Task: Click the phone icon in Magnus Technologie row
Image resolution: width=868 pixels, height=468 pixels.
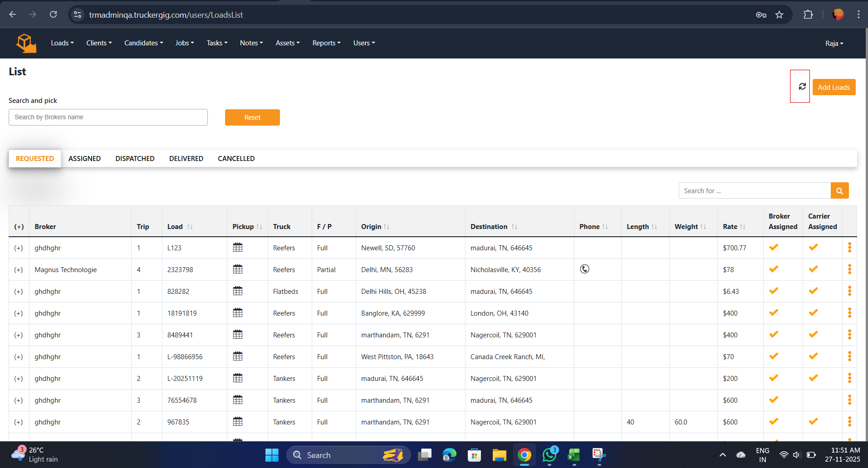Action: point(585,269)
